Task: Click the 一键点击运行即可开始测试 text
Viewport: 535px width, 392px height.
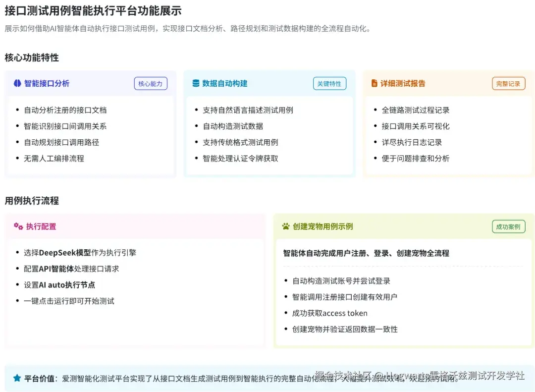Action: [69, 300]
